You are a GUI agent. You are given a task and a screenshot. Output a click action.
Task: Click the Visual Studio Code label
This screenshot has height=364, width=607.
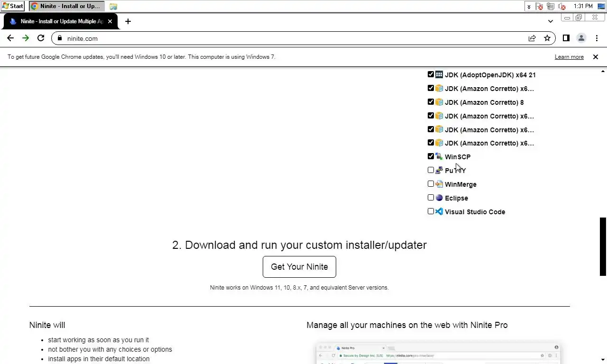pos(475,212)
